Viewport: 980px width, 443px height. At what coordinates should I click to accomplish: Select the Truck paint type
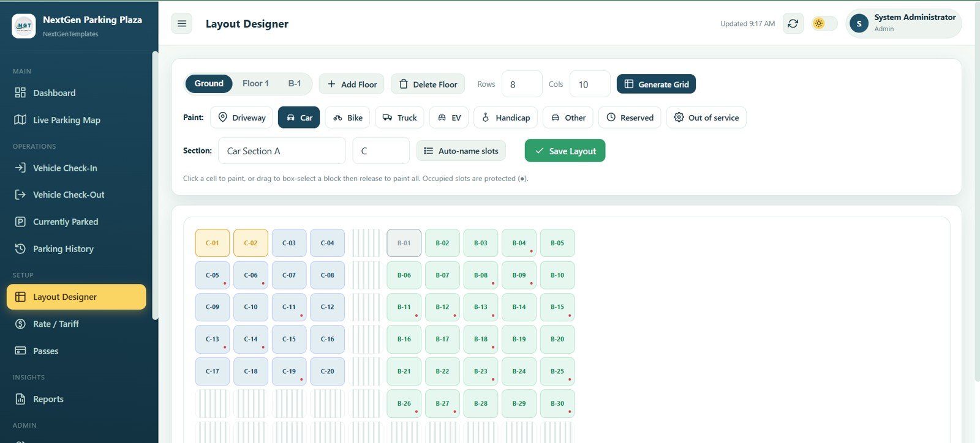click(x=399, y=117)
